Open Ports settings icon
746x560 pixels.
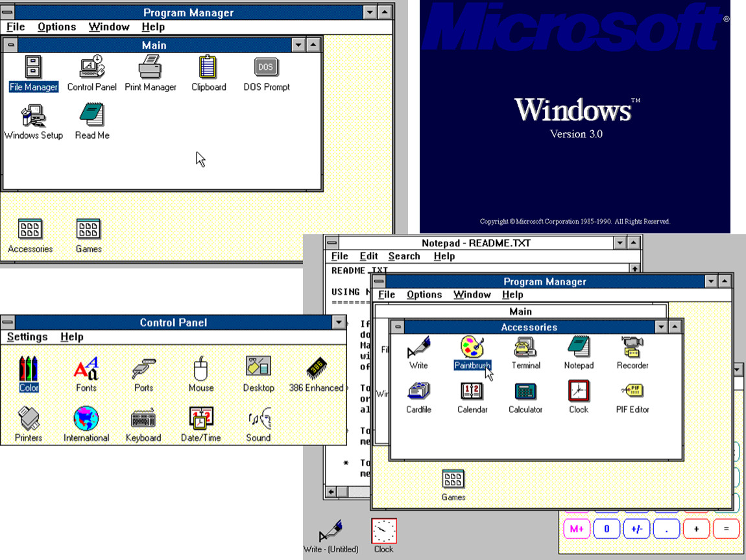(x=143, y=375)
